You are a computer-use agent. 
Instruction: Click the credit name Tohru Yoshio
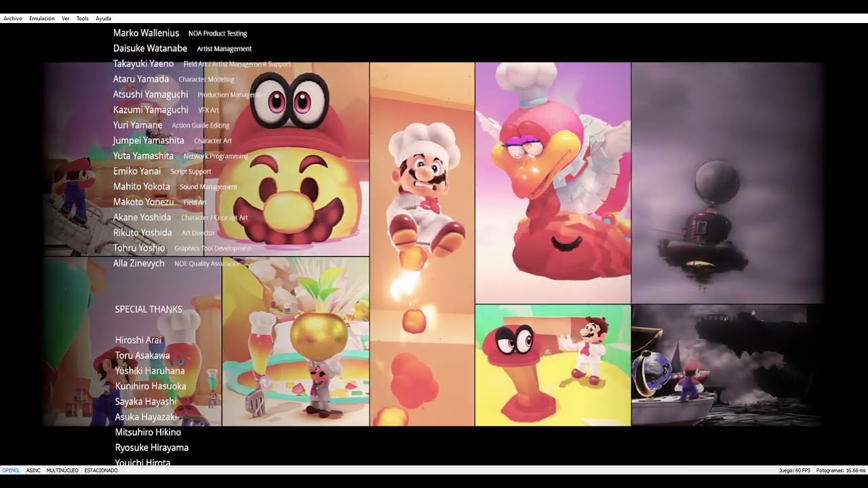click(x=139, y=248)
